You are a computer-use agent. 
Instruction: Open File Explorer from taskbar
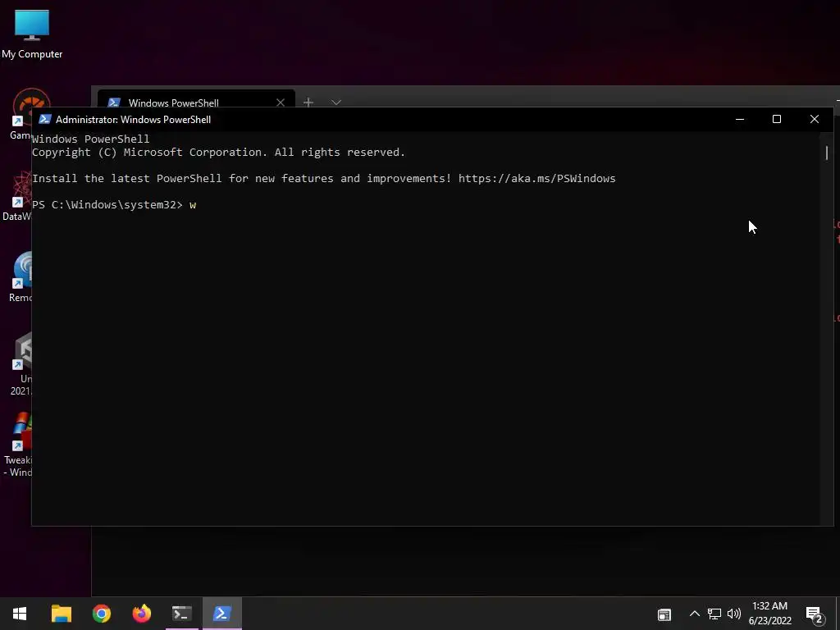[x=61, y=614]
